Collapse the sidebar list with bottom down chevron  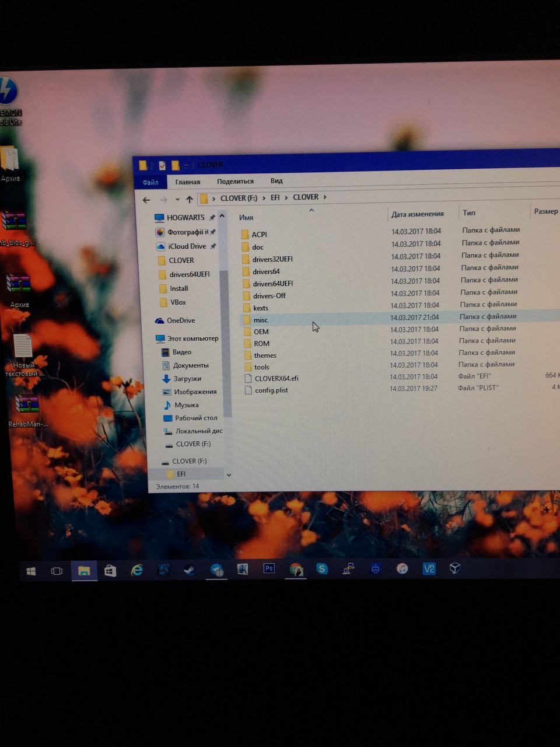pos(229,475)
